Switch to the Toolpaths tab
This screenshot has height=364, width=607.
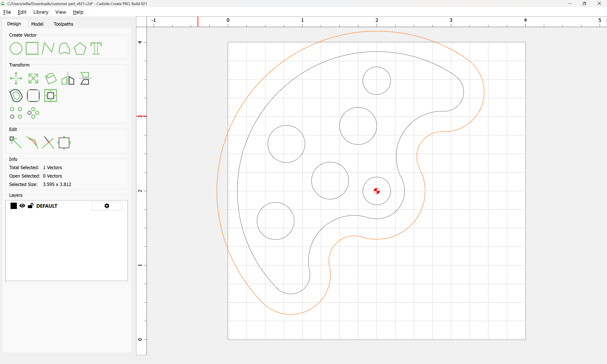pyautogui.click(x=63, y=24)
